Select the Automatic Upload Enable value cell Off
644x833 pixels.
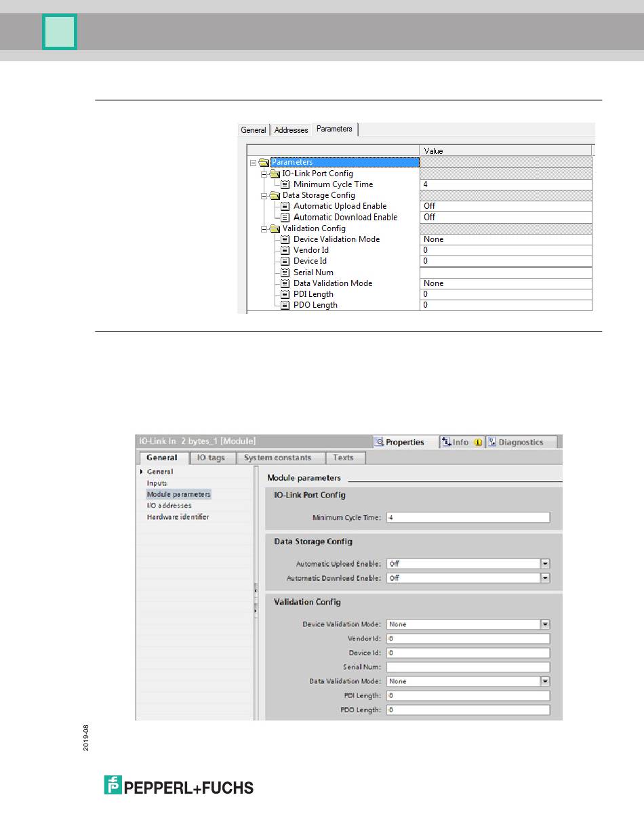pos(506,206)
